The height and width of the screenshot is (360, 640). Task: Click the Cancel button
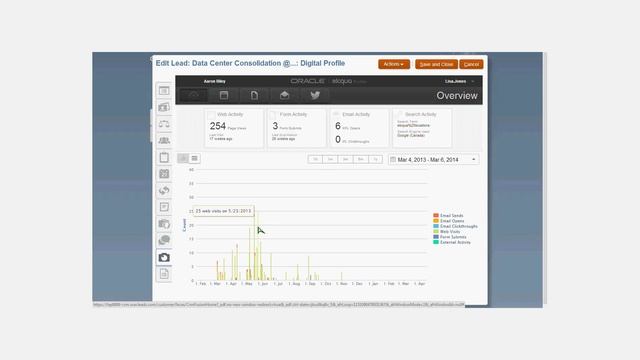coord(471,64)
